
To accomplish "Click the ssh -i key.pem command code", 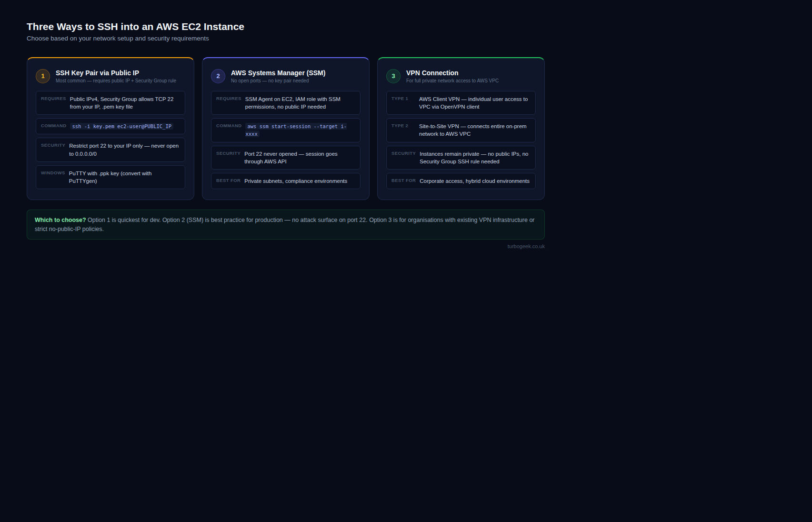I will (x=121, y=127).
